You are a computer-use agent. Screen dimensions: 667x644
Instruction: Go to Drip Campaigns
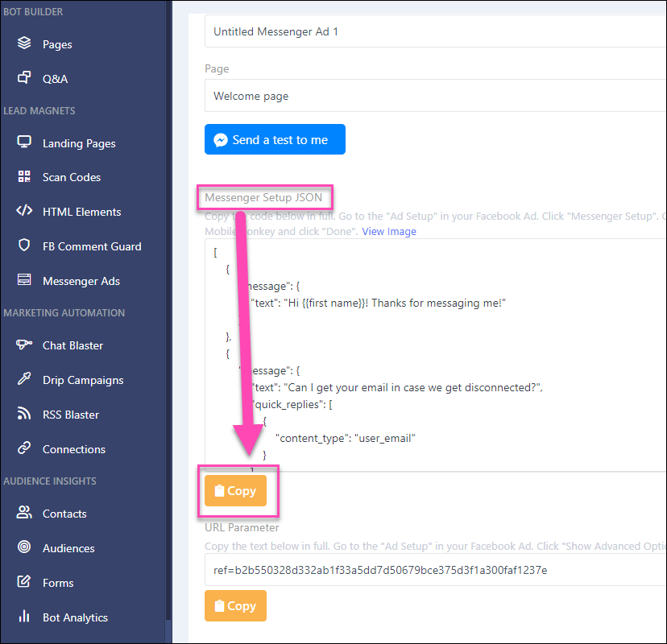83,380
